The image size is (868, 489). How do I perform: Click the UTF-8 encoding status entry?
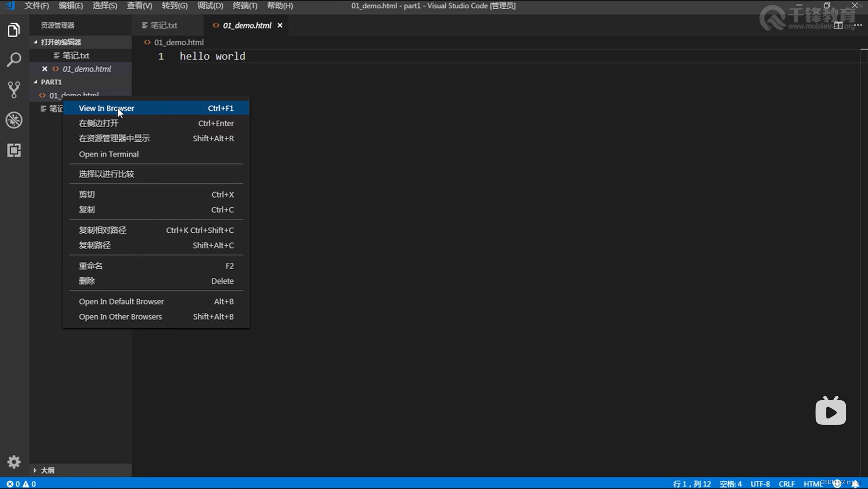[760, 484]
